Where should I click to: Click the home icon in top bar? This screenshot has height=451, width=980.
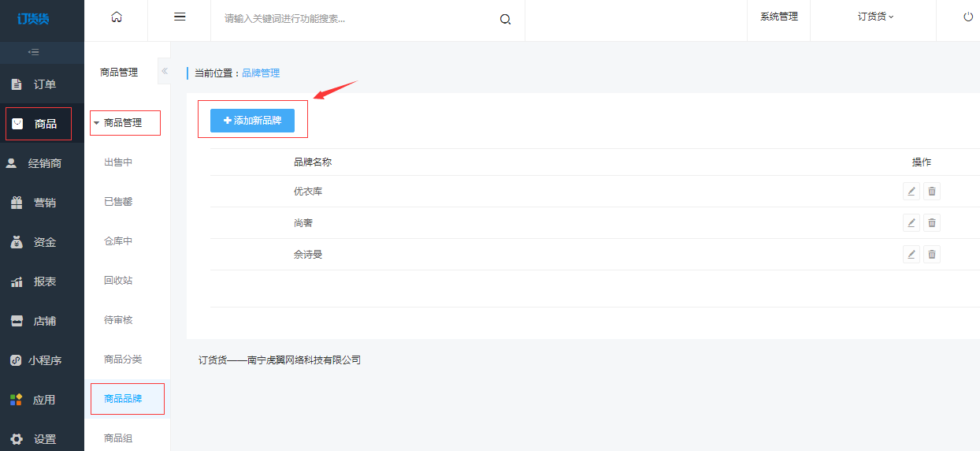tap(117, 17)
